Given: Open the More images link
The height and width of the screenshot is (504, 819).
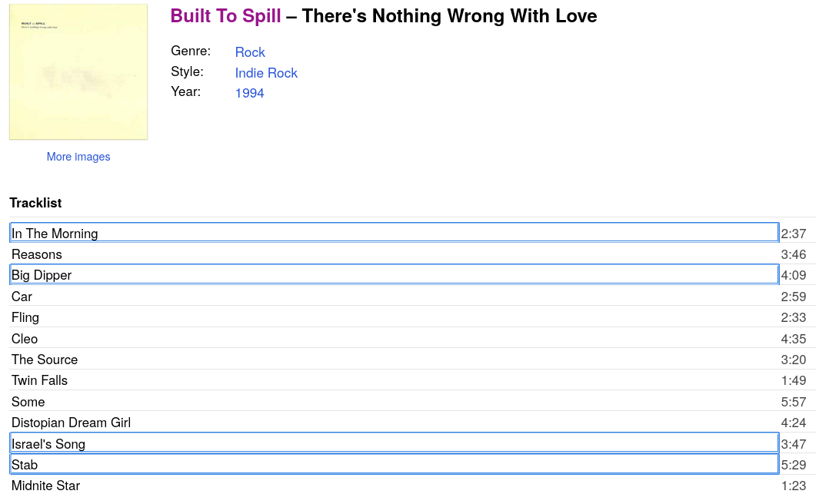Looking at the screenshot, I should coord(78,157).
